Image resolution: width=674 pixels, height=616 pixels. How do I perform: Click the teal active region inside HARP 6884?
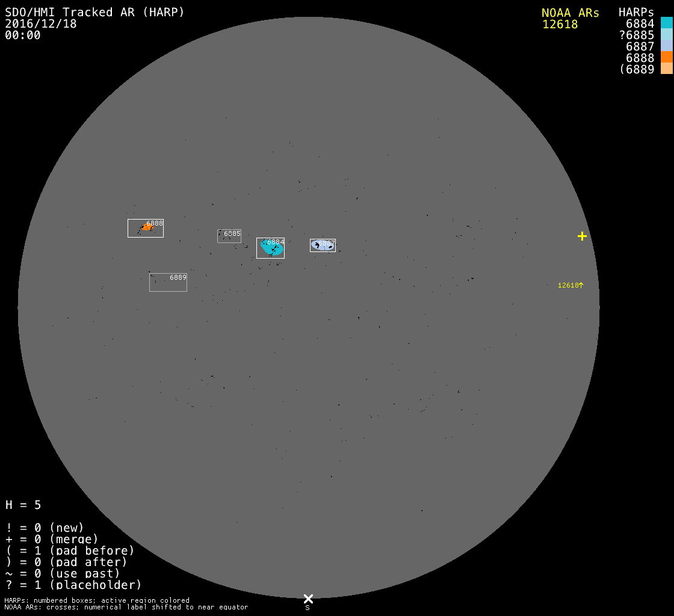pyautogui.click(x=272, y=248)
